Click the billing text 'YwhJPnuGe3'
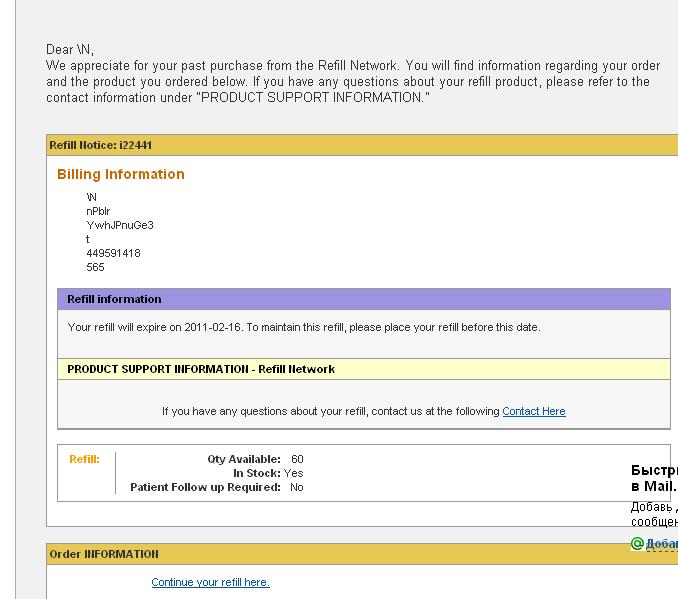678x599 pixels. (x=120, y=225)
